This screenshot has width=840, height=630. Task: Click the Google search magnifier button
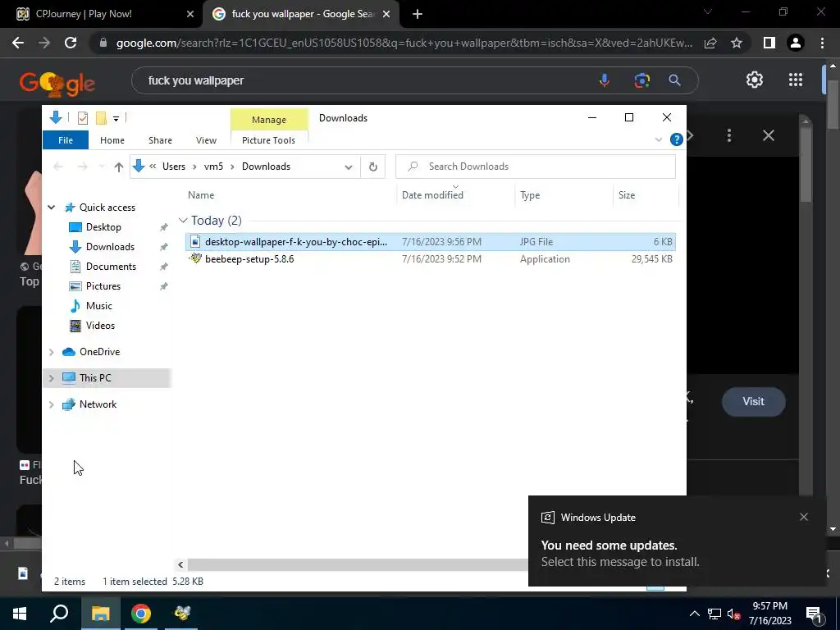pyautogui.click(x=674, y=80)
